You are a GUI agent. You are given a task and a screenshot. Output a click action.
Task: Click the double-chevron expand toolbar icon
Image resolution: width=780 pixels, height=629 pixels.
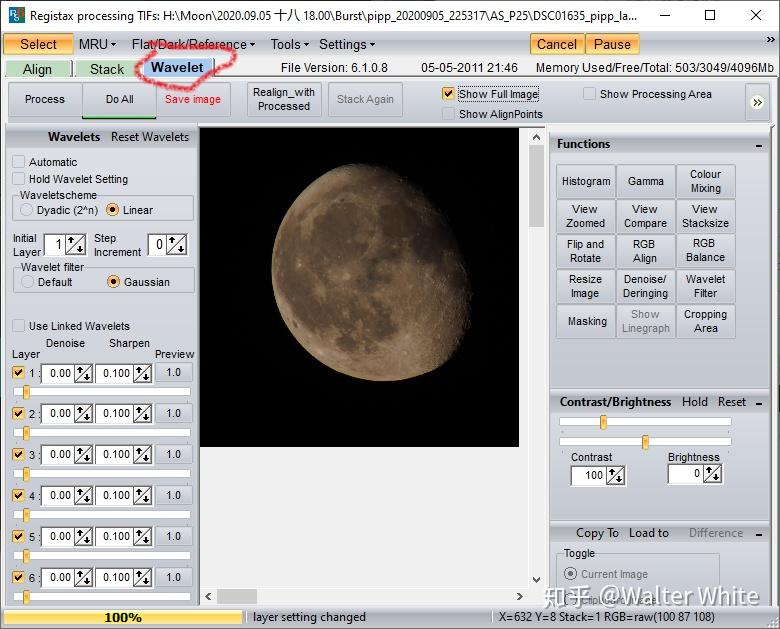pos(757,102)
